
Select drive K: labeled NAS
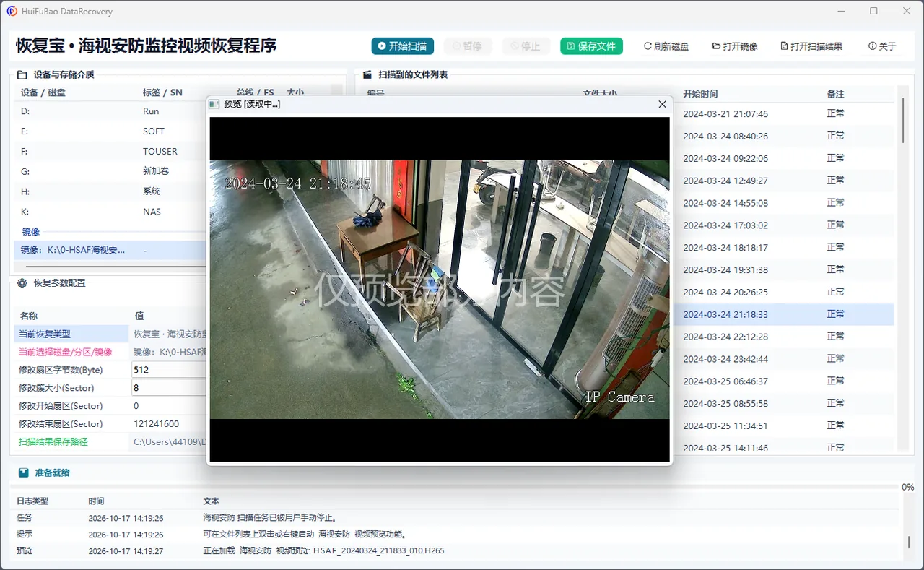tap(111, 212)
